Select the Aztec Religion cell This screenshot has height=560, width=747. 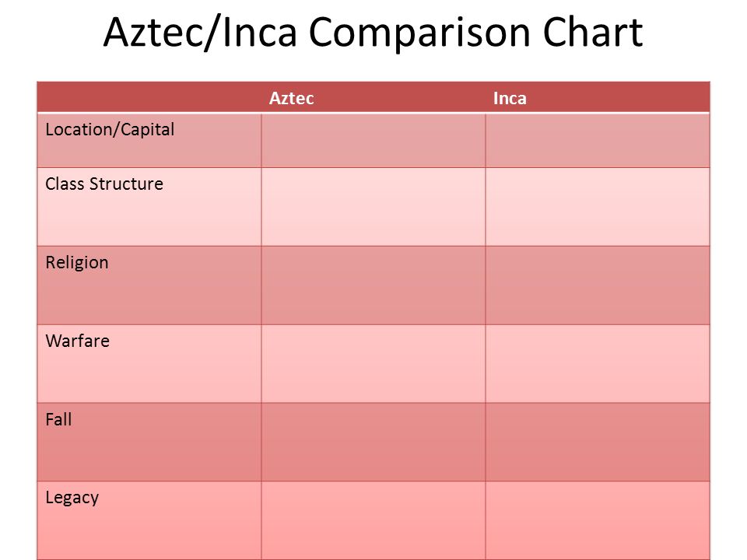(373, 285)
